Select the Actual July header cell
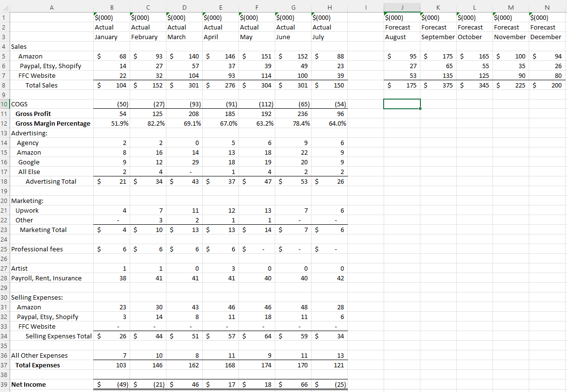This screenshot has height=392, width=567. pyautogui.click(x=329, y=27)
